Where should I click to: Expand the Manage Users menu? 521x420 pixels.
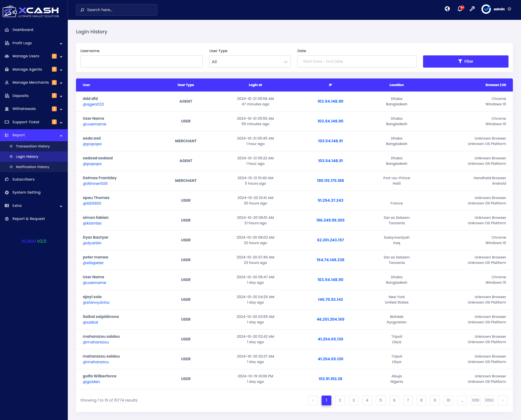point(61,56)
